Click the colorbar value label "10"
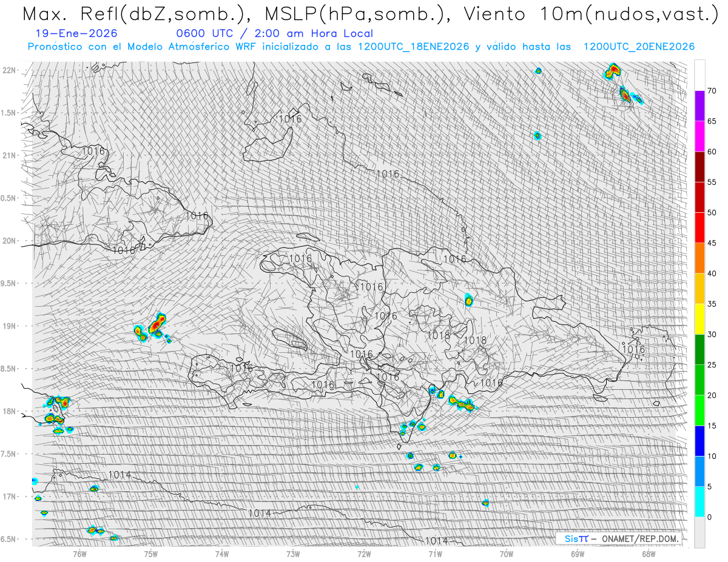This screenshot has width=728, height=562. coord(712,456)
